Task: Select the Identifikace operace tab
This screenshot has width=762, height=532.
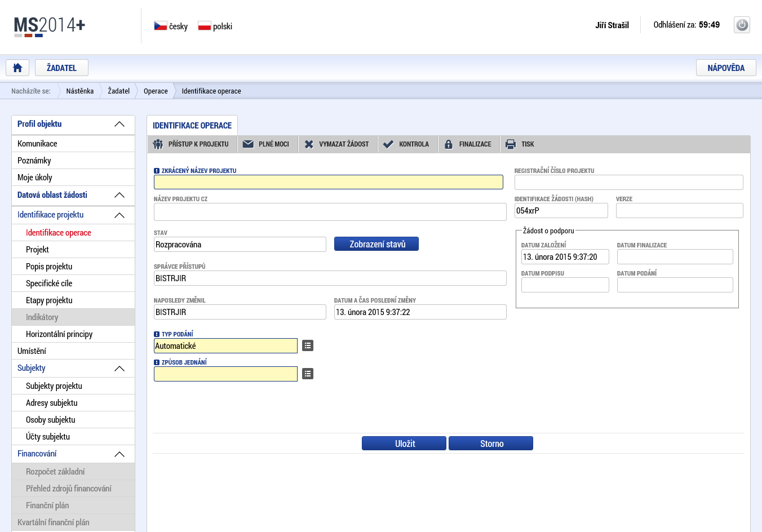Action: click(192, 125)
